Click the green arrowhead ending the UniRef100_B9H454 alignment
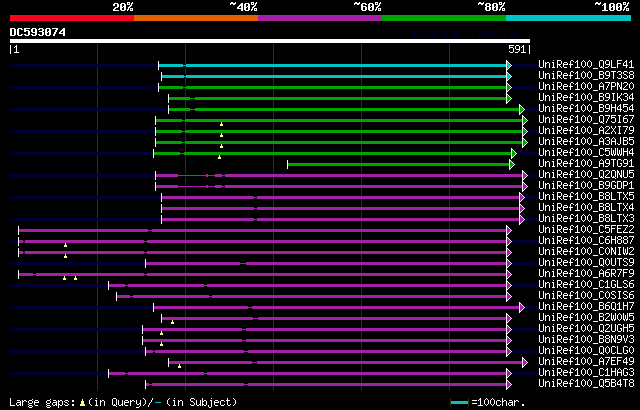This screenshot has width=640, height=410. tap(522, 109)
